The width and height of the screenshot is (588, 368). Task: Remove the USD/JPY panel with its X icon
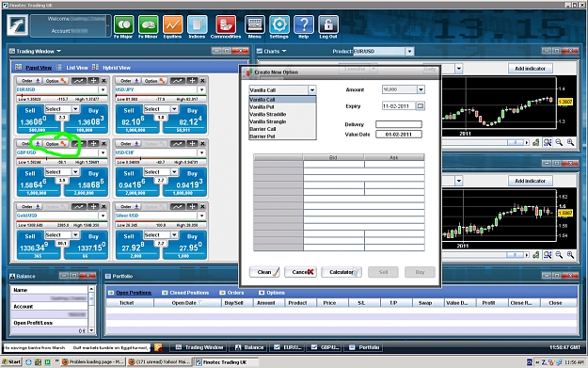tap(202, 81)
